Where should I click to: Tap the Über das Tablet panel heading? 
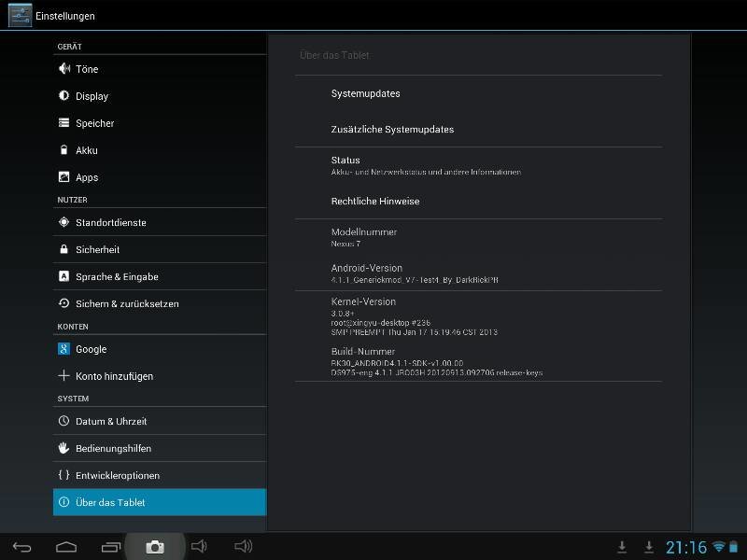[334, 55]
